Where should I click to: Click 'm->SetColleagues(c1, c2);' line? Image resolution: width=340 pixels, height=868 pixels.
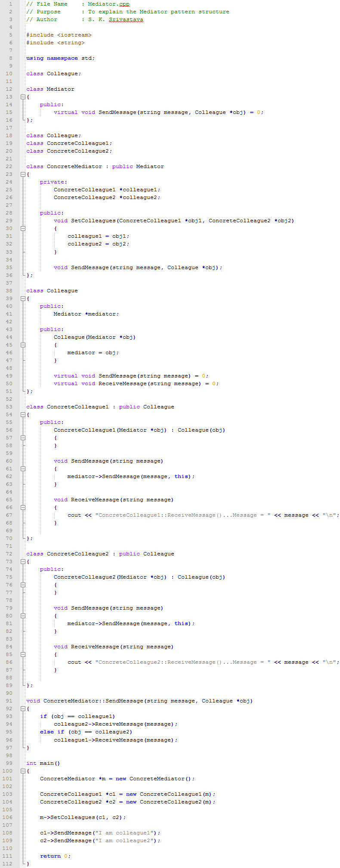(83, 817)
